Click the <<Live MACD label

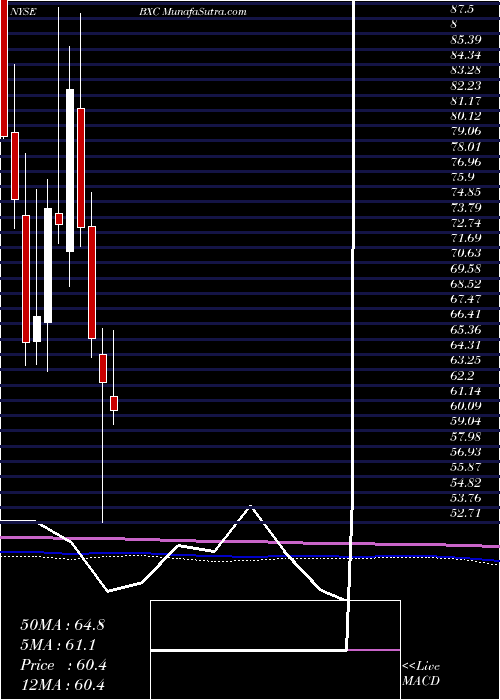tap(421, 674)
